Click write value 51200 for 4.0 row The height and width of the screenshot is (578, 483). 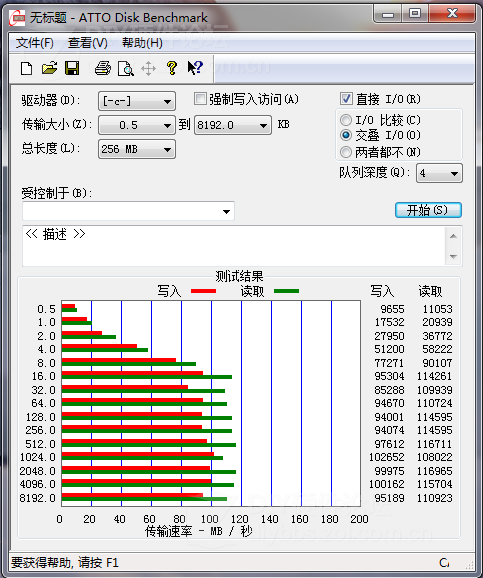pyautogui.click(x=389, y=349)
